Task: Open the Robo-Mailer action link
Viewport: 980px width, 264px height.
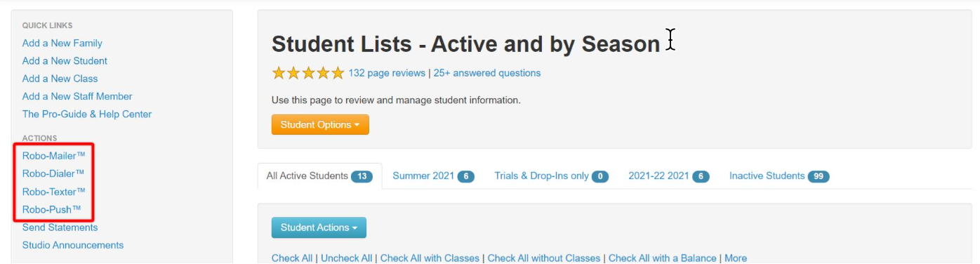Action: (x=54, y=156)
